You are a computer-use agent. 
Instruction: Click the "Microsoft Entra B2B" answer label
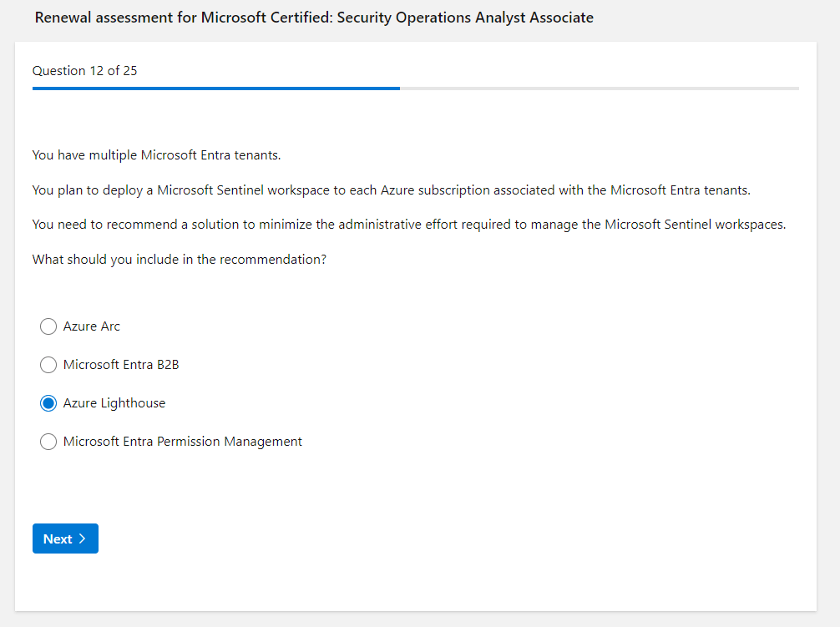click(121, 365)
